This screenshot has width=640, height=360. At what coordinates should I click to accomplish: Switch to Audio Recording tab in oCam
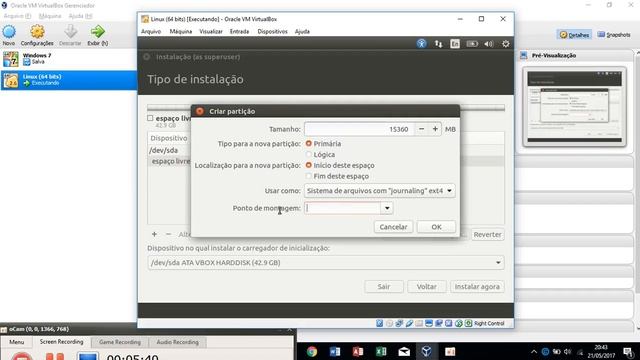coord(178,342)
